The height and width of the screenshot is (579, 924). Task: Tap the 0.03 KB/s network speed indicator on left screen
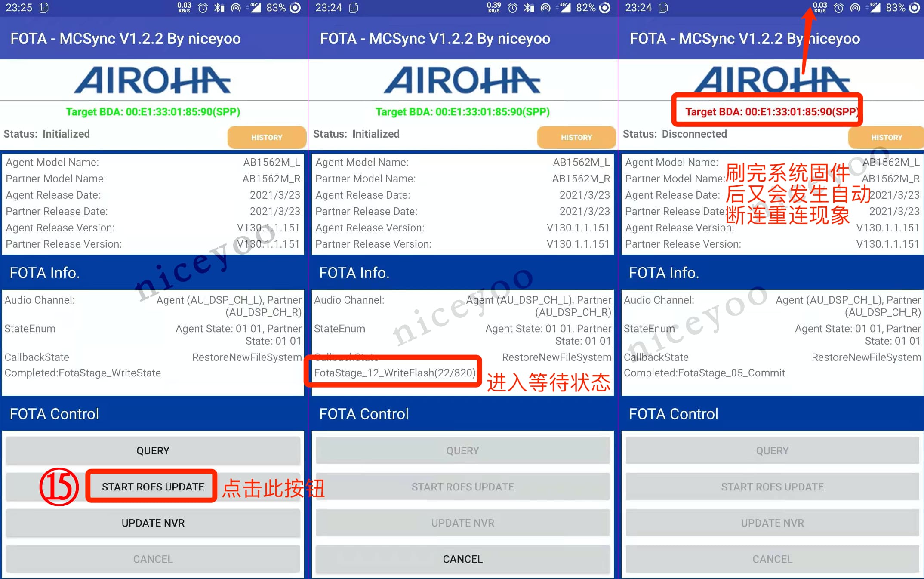pos(184,7)
